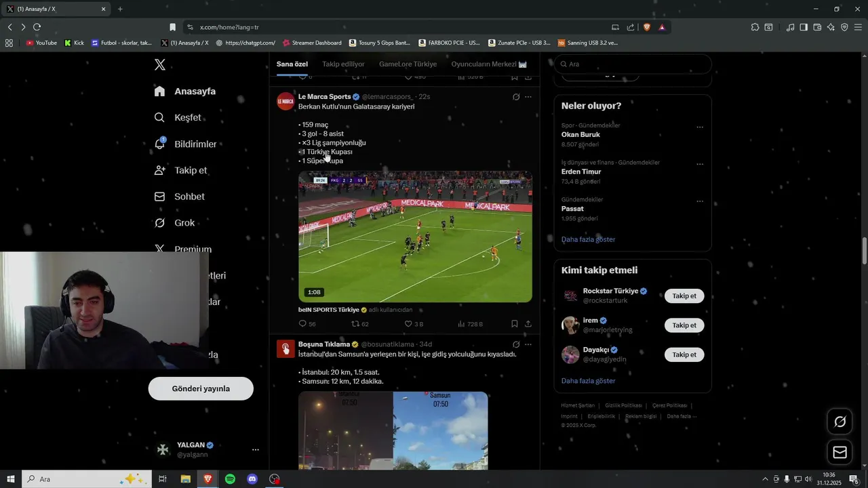Open more options for Erden Timur trend

700,164
